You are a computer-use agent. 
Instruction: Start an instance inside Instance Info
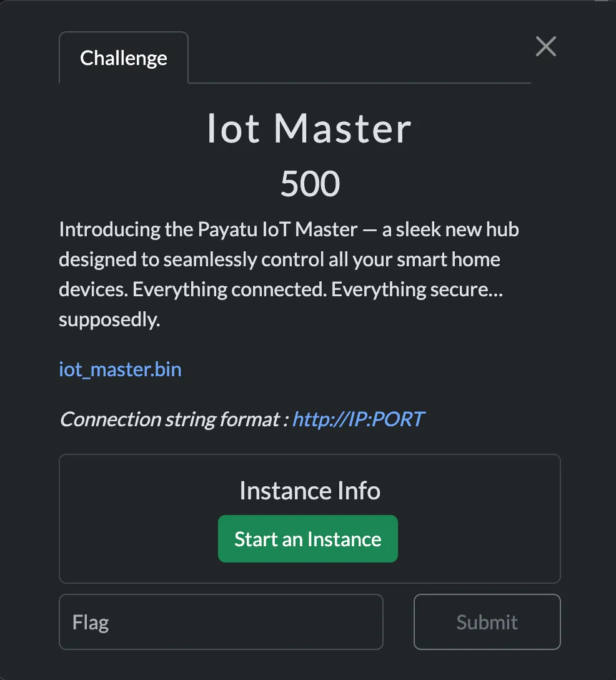[x=307, y=538]
